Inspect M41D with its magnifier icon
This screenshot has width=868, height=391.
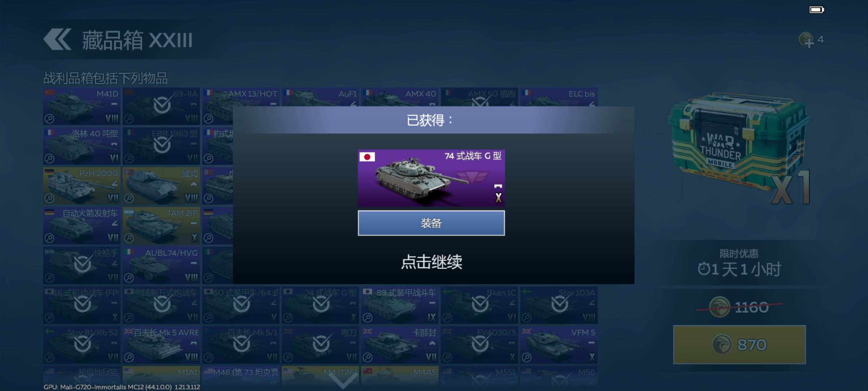pos(49,119)
